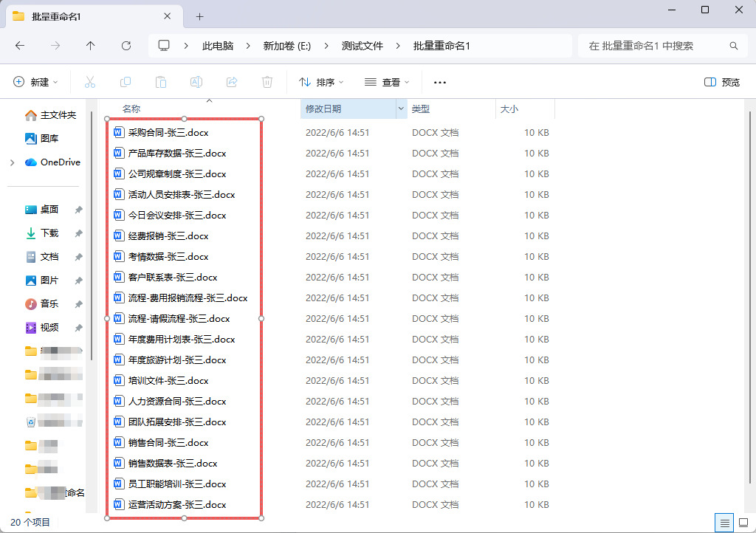Screen dimensions: 756x533
Task: Open 桌面 in quick access
Action: 41,209
